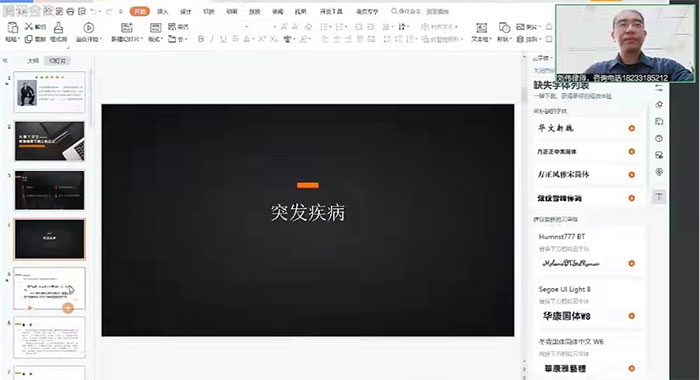700x380 pixels.
Task: Download the 方正正中黑简体 font
Action: point(631,151)
